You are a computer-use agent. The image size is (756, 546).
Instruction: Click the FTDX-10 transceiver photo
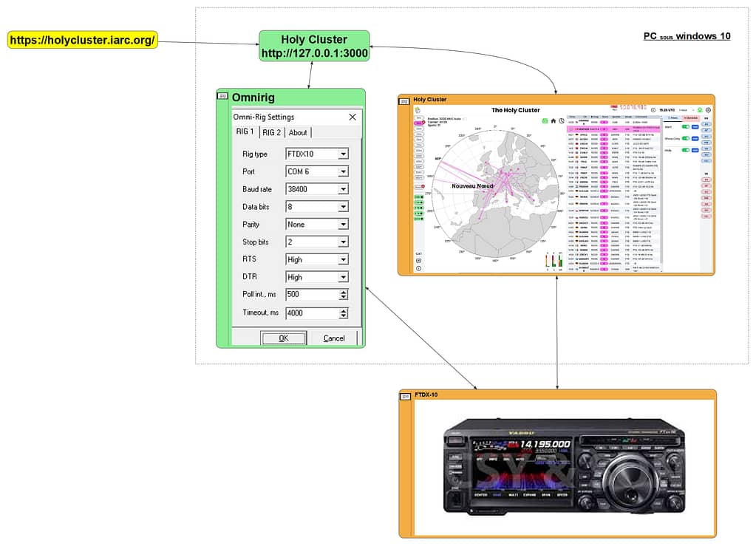point(565,466)
